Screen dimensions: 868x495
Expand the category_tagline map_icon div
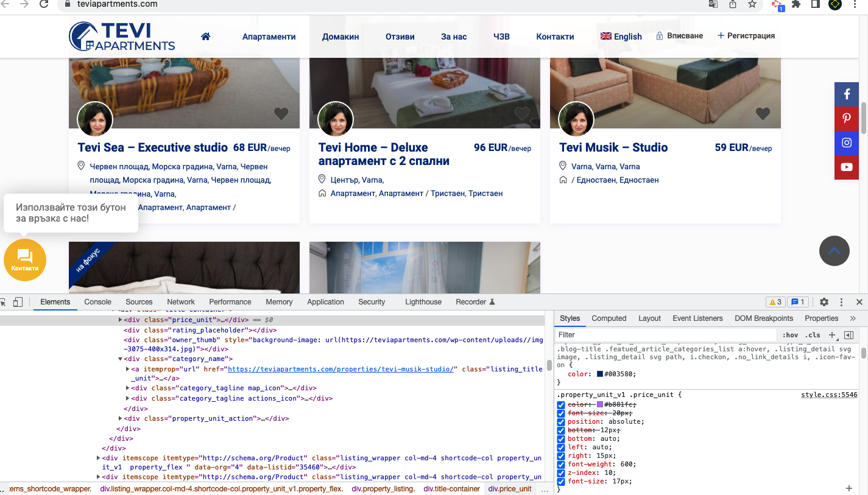127,388
